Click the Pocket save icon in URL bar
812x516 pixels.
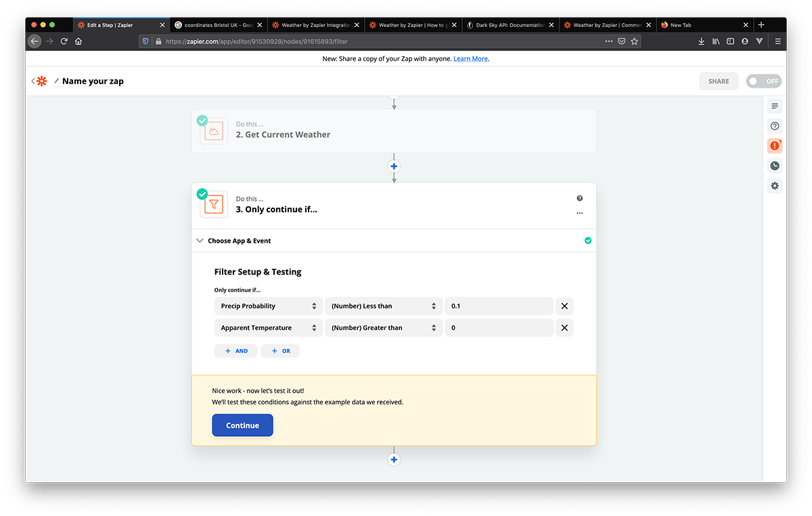622,41
